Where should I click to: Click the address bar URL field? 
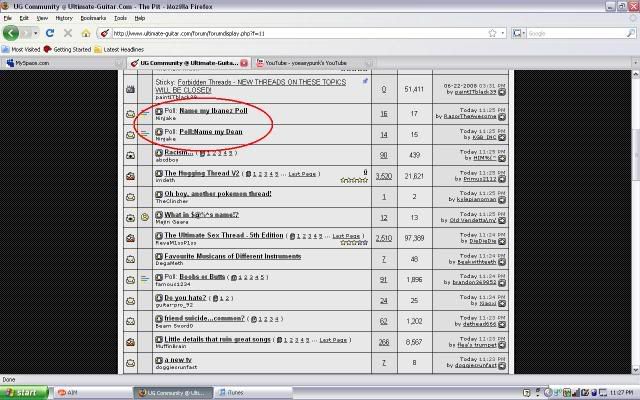pyautogui.click(x=299, y=33)
